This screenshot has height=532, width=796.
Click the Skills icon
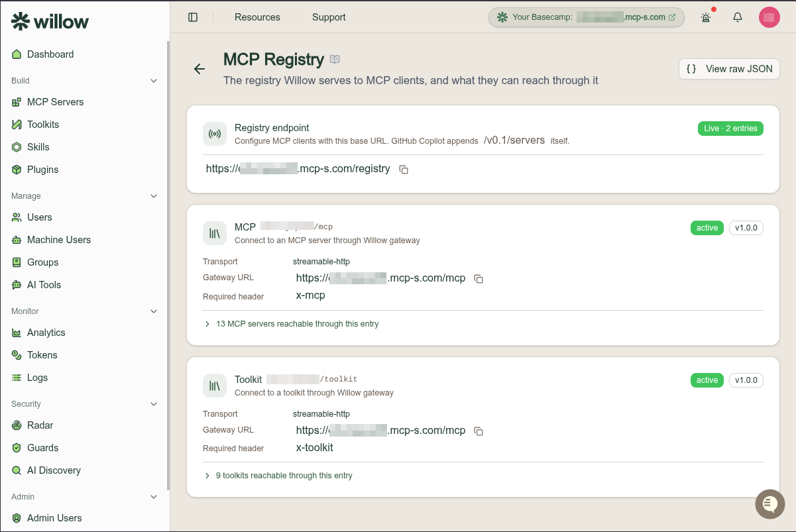click(17, 147)
